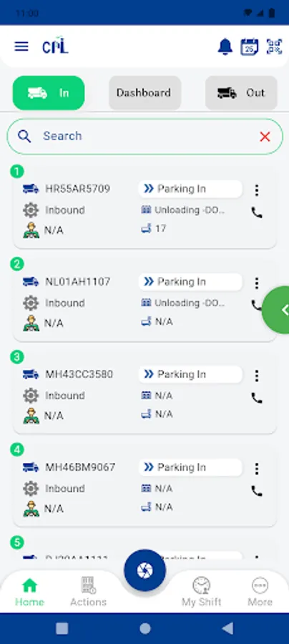This screenshot has height=644, width=289.
Task: Tap gear icon on NL01AH1107 card
Action: [x=31, y=303]
